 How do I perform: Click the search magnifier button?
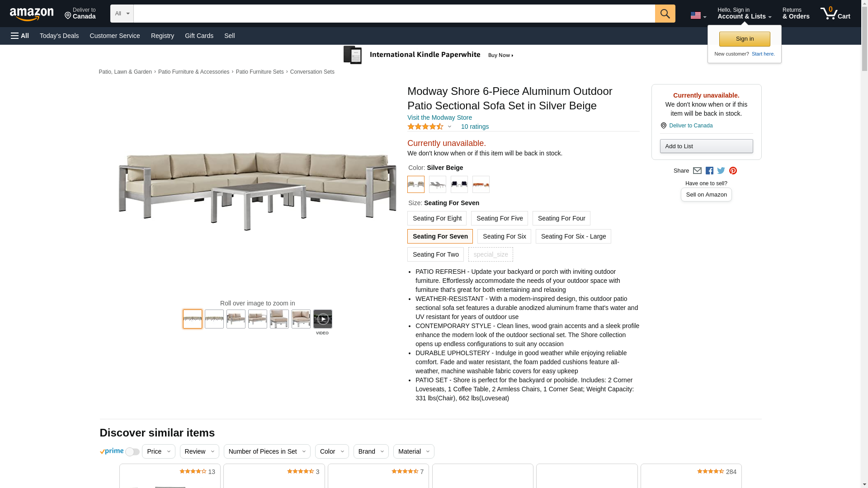(x=665, y=14)
